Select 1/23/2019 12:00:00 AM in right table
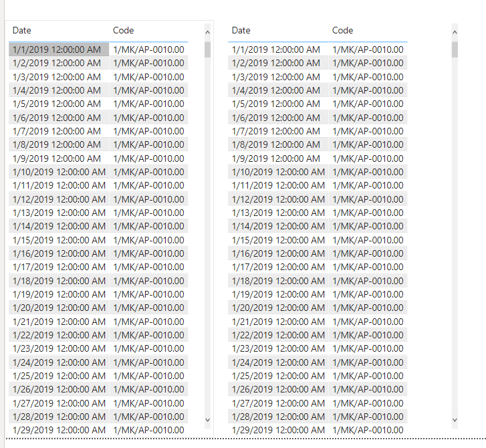The height and width of the screenshot is (448, 486). pos(278,348)
